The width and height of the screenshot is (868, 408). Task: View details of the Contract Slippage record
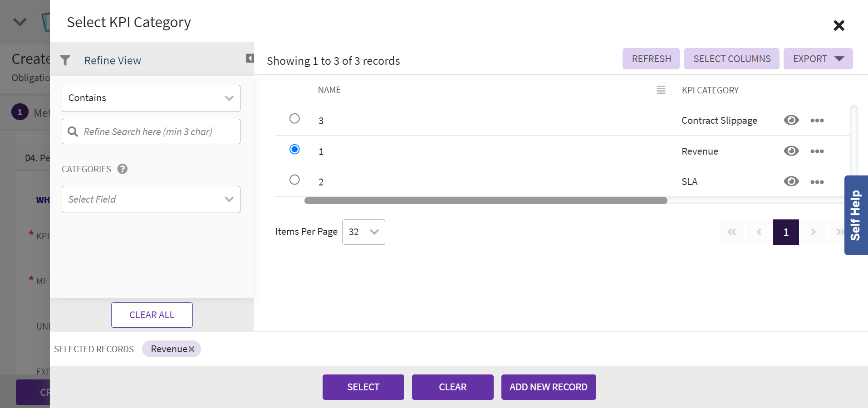[791, 120]
